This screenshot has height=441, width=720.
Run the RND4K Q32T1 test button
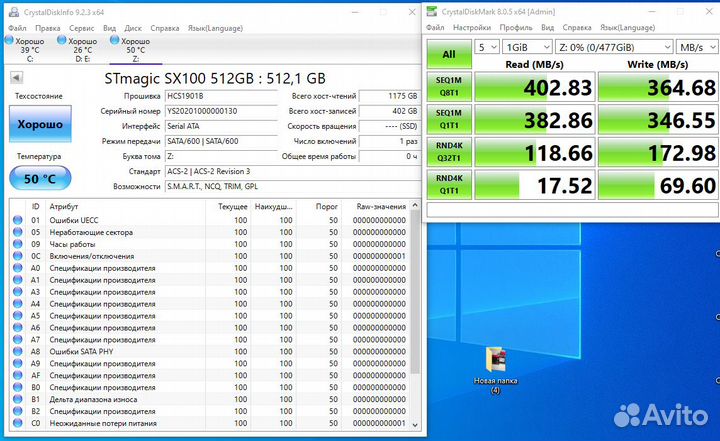[449, 152]
